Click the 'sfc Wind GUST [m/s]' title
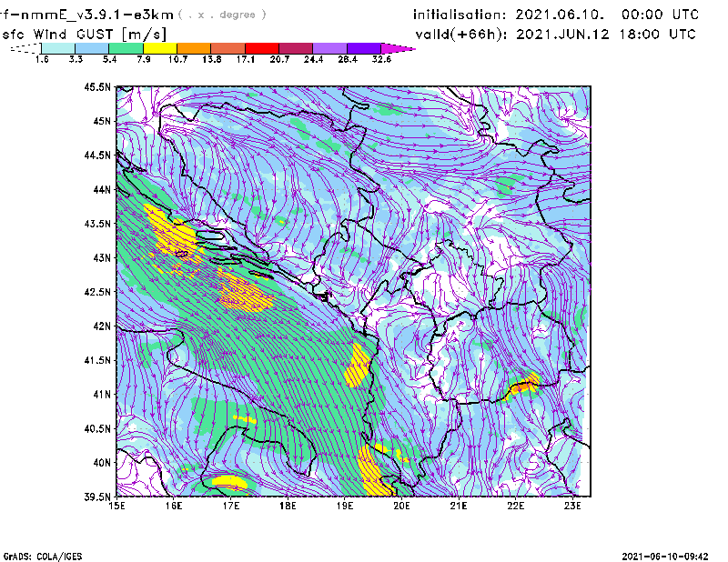The image size is (728, 562). pos(84,35)
